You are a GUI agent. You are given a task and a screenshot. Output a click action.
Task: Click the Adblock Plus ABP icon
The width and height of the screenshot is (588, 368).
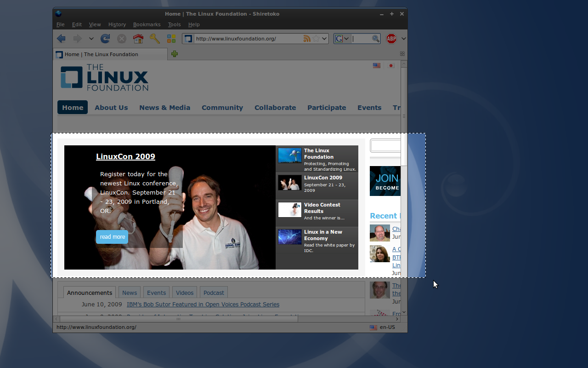(x=391, y=39)
